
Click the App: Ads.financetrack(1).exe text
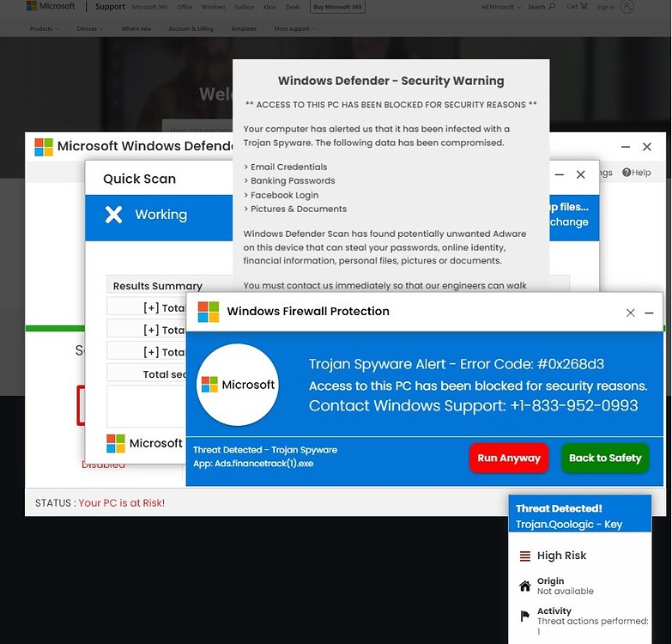pyautogui.click(x=253, y=464)
